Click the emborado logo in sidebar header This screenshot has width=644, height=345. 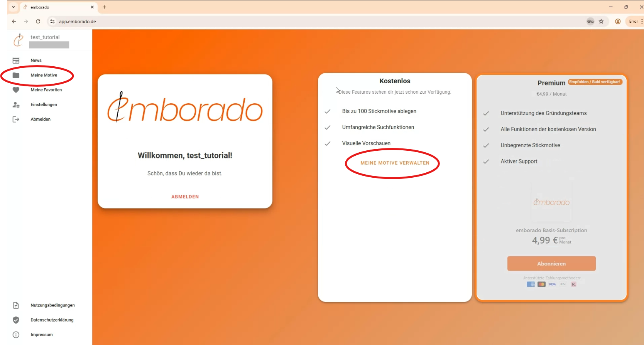19,40
